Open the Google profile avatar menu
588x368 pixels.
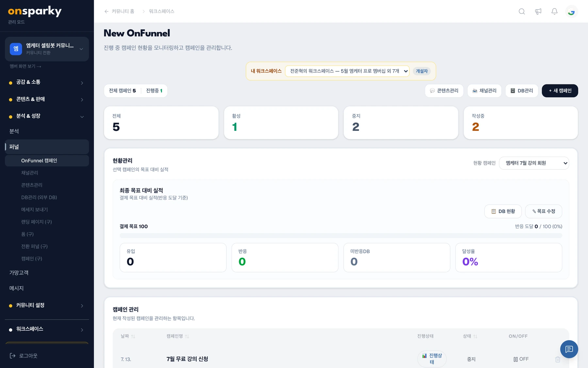571,11
